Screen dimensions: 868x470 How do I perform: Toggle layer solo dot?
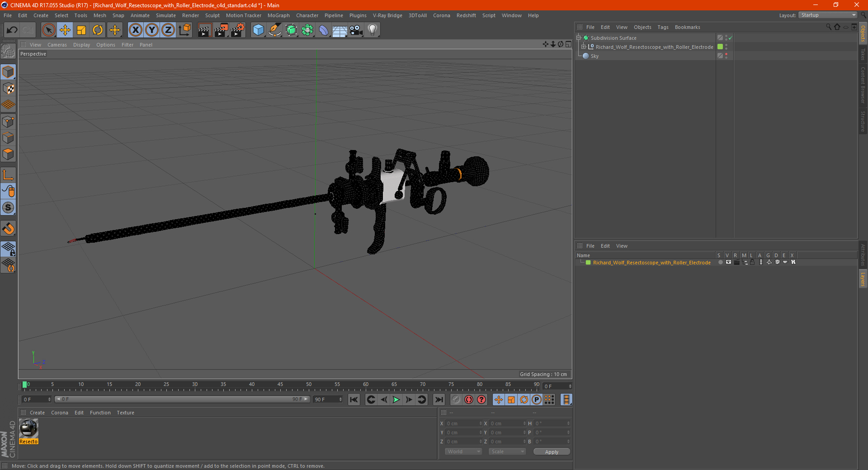click(x=720, y=262)
